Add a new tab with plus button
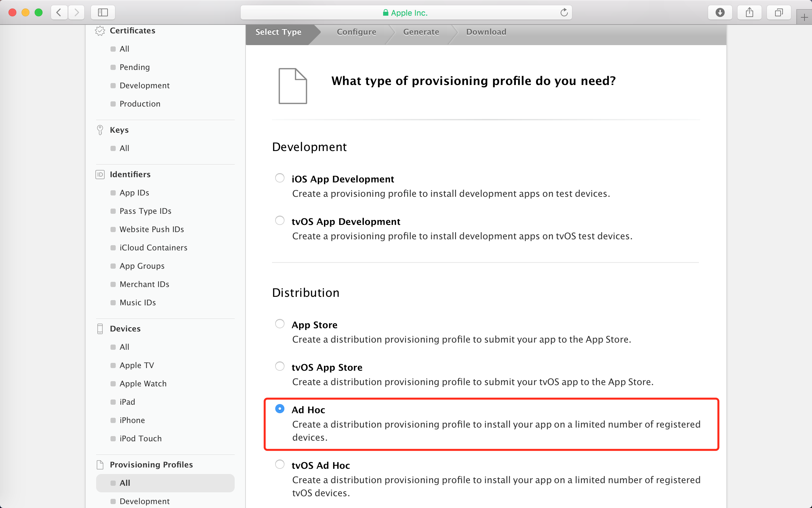The width and height of the screenshot is (812, 508). click(804, 17)
